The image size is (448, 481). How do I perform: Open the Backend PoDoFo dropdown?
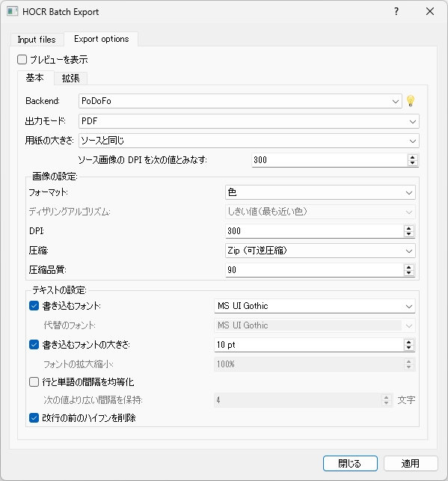[x=240, y=101]
